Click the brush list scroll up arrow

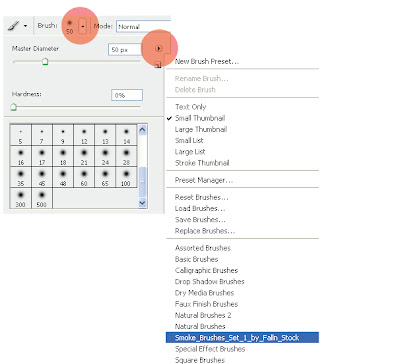pyautogui.click(x=142, y=130)
